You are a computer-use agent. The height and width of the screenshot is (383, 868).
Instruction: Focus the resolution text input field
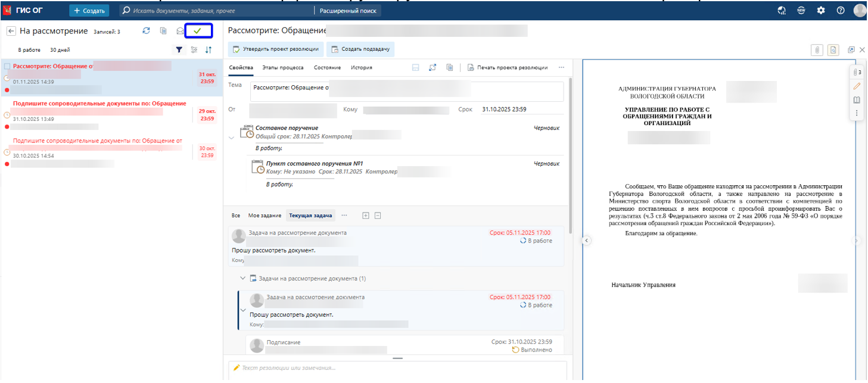tap(397, 368)
